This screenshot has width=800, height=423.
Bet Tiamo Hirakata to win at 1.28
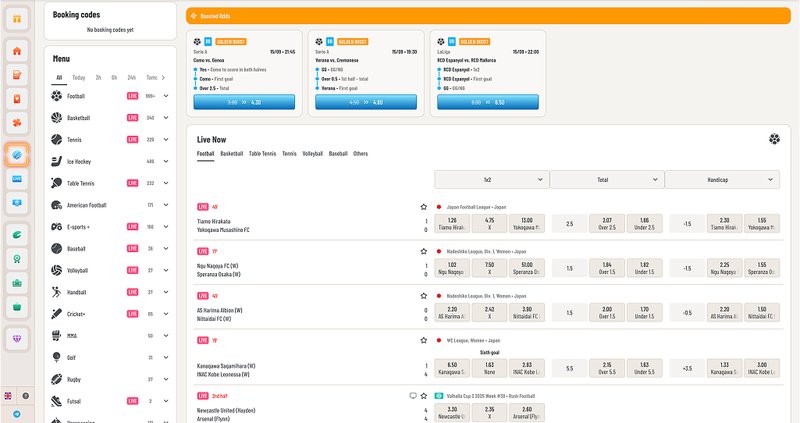pos(452,223)
